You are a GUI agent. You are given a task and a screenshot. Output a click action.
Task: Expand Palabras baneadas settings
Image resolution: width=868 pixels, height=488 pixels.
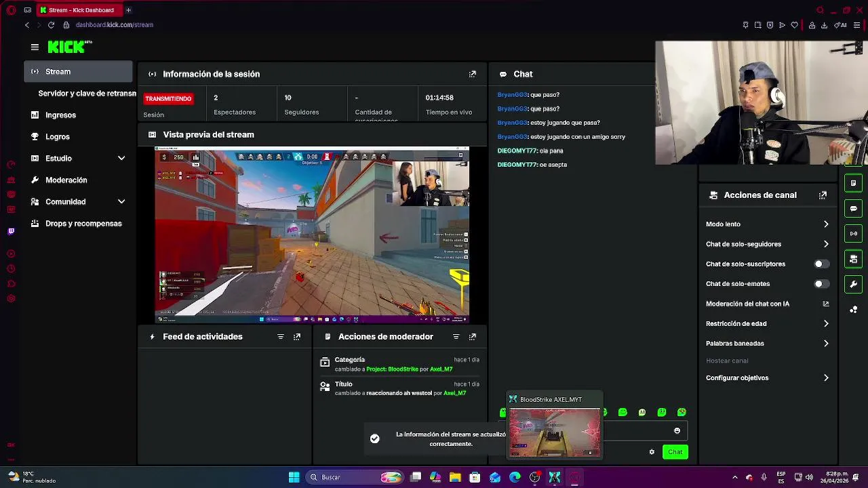(767, 344)
